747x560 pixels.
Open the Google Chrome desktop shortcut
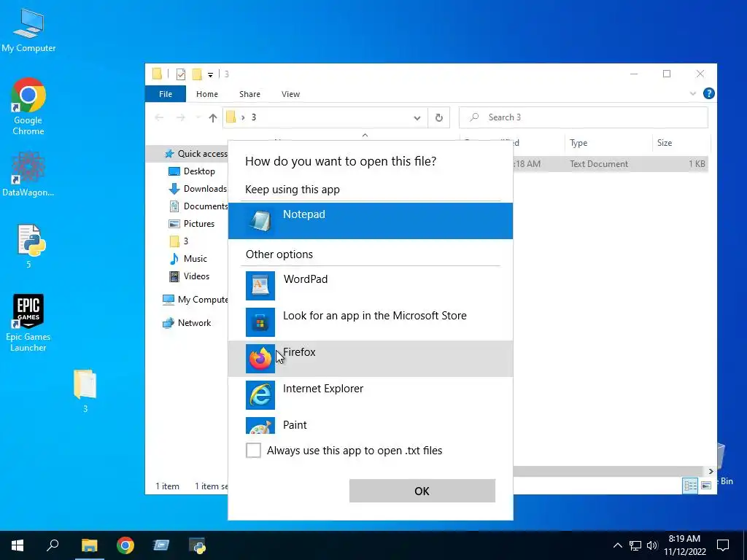[x=28, y=106]
